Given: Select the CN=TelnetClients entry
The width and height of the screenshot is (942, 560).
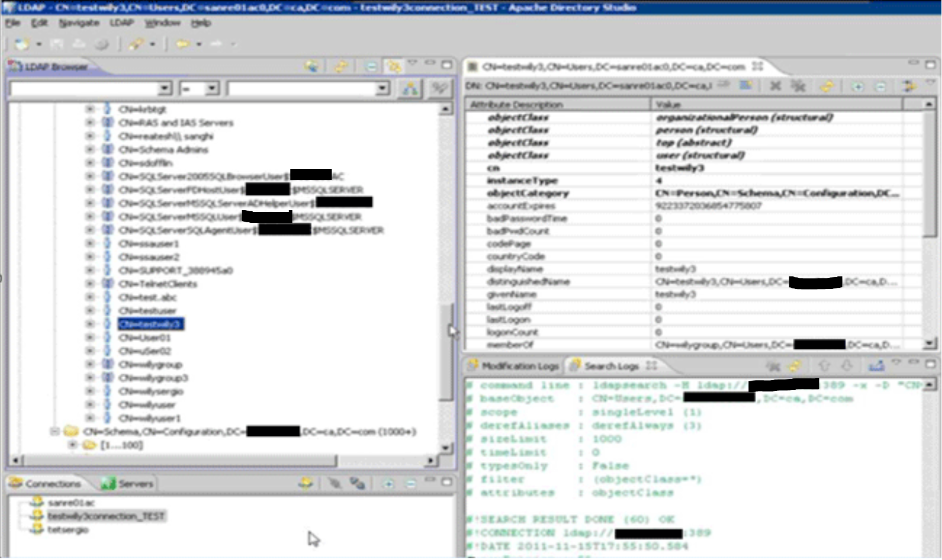Looking at the screenshot, I should coord(157,284).
